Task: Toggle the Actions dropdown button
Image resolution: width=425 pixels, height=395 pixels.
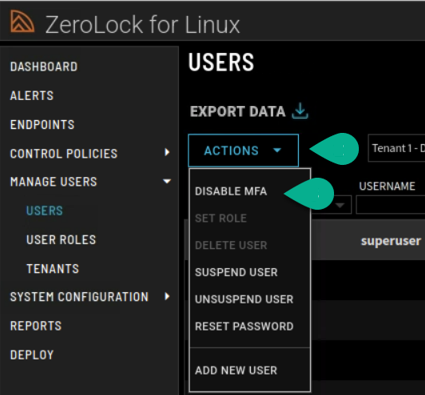Action: (x=243, y=150)
